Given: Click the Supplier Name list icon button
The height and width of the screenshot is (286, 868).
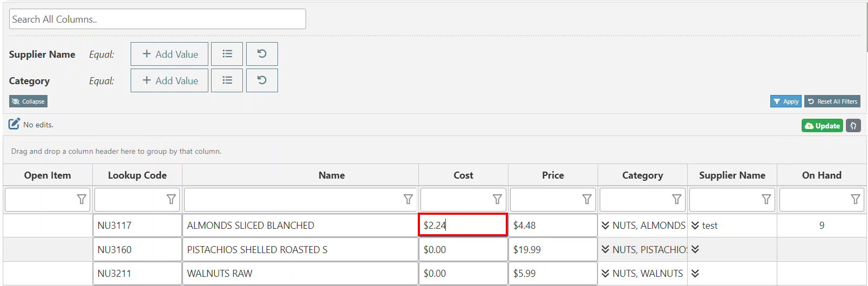Looking at the screenshot, I should (227, 54).
